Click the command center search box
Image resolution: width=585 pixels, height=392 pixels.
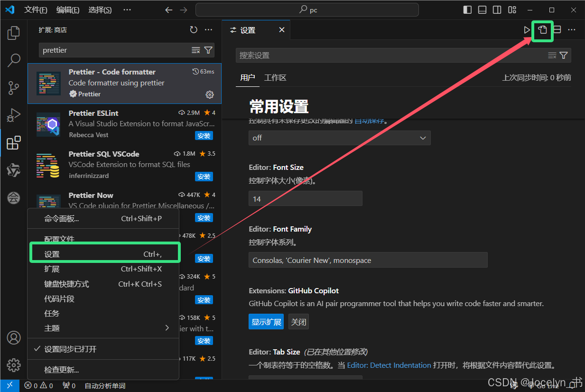click(x=307, y=10)
